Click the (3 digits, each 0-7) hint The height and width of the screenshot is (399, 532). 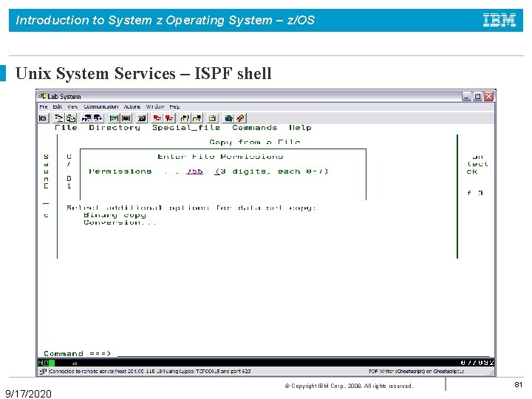click(x=271, y=171)
